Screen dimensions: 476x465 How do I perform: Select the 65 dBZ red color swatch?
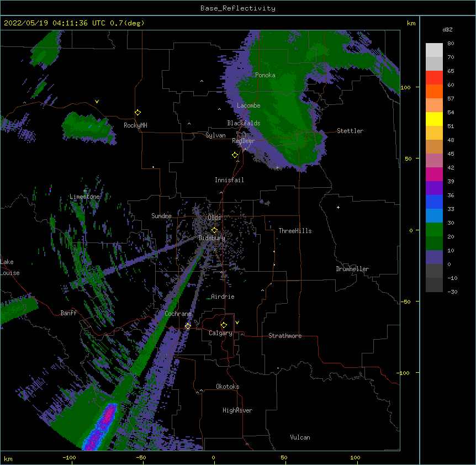434,78
